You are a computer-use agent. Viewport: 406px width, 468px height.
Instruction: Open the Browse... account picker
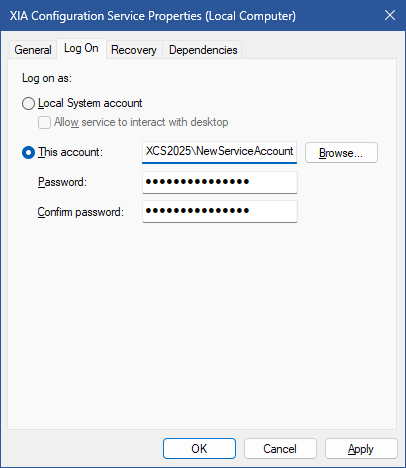341,153
